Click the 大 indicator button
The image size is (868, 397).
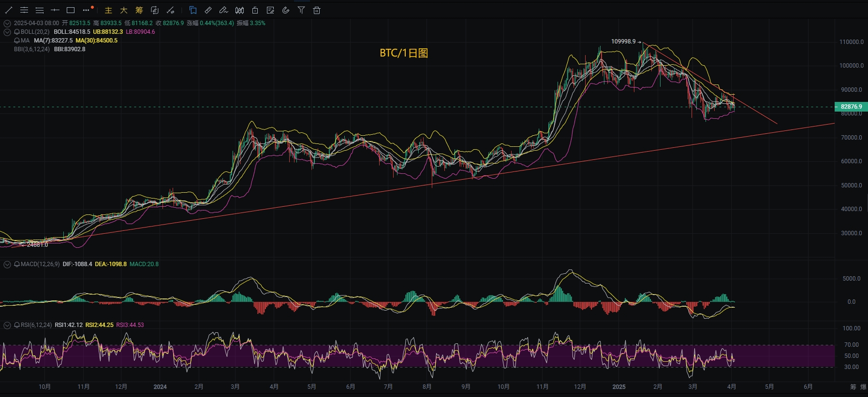(x=124, y=10)
